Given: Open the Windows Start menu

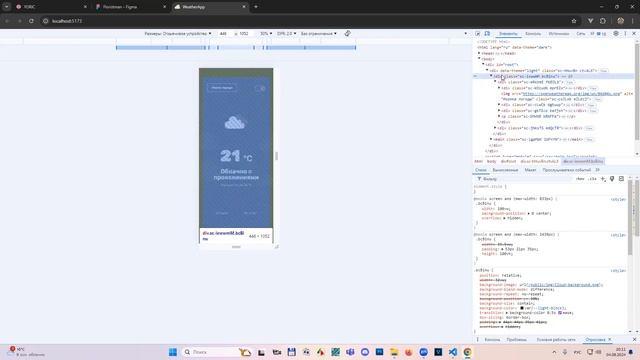Looking at the screenshot, I should pyautogui.click(x=173, y=352).
